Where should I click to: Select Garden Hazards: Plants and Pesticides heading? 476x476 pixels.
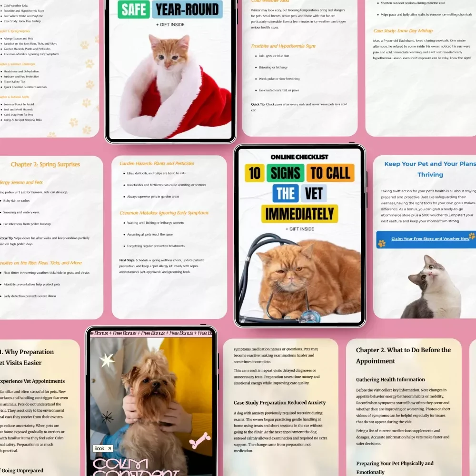[157, 163]
